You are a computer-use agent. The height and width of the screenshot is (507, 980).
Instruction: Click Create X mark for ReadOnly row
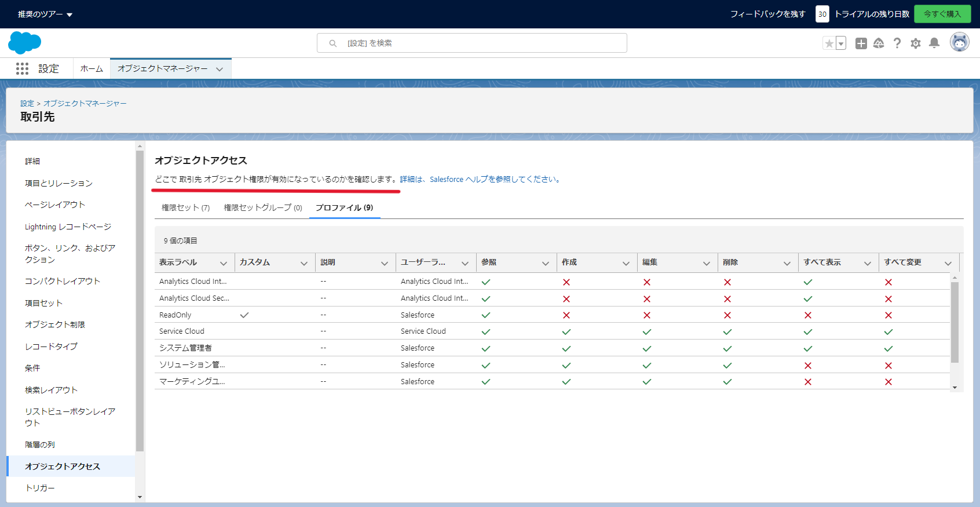coord(566,315)
